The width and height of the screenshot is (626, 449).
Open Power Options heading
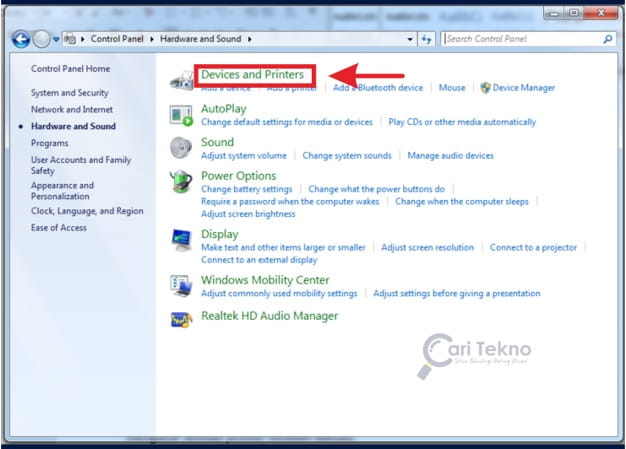(239, 176)
